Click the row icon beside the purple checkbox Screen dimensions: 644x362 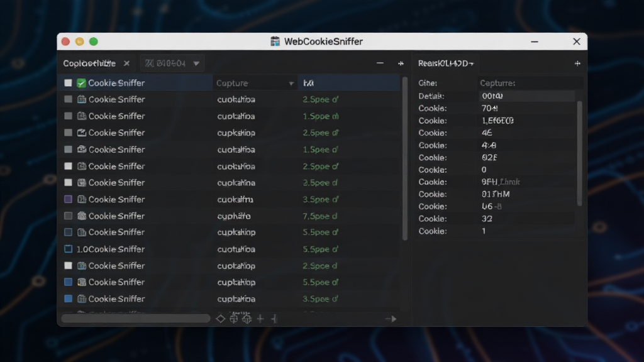click(x=82, y=199)
